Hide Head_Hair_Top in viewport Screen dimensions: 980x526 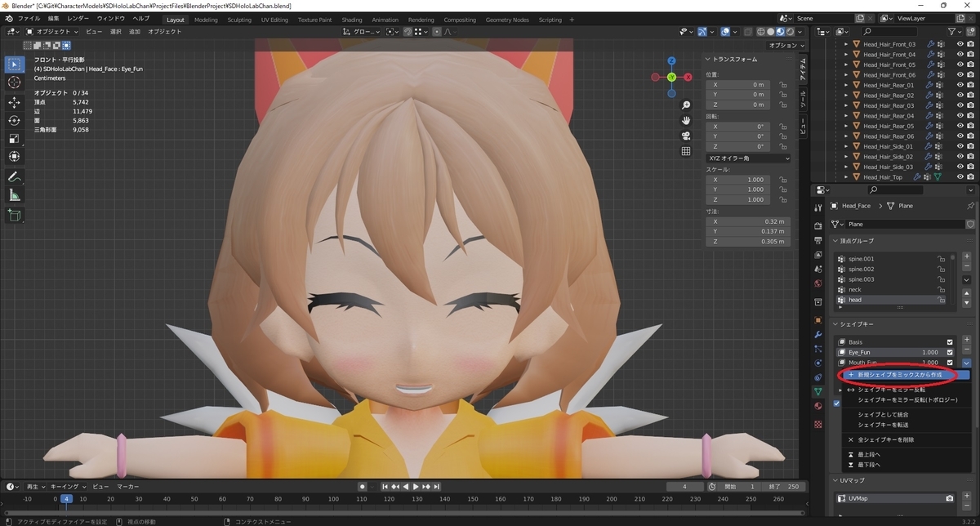[960, 176]
